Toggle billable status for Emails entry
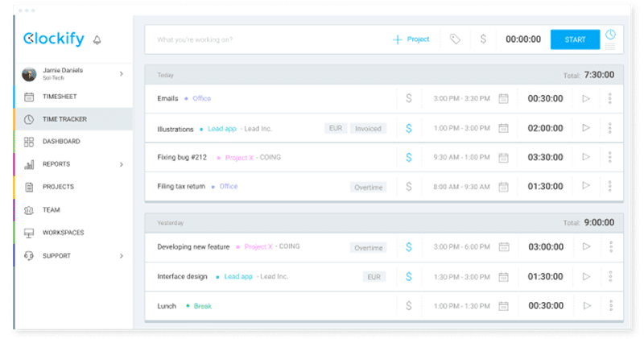Viewport: 644px width, 339px height. click(409, 98)
